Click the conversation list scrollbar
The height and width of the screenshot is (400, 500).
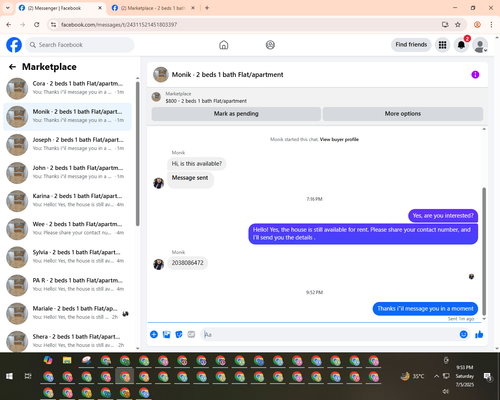click(x=137, y=153)
